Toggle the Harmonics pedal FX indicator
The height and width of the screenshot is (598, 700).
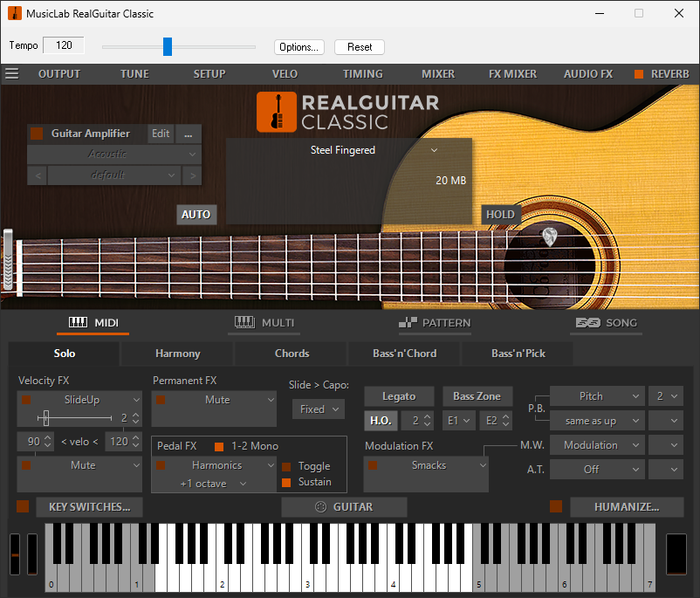pos(161,465)
